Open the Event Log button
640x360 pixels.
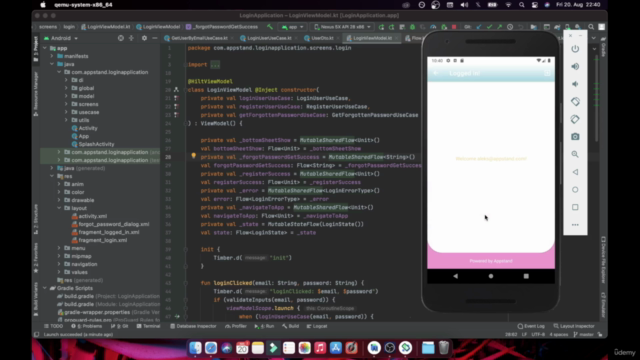[531, 326]
